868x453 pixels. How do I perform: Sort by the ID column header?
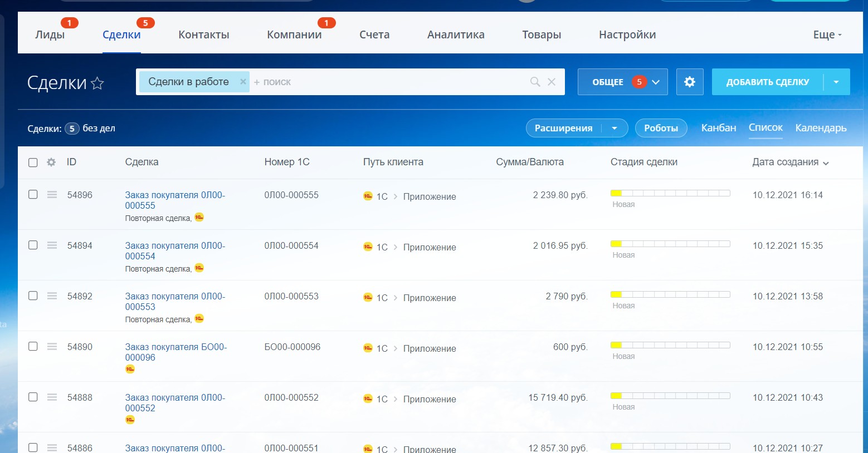[x=71, y=162]
